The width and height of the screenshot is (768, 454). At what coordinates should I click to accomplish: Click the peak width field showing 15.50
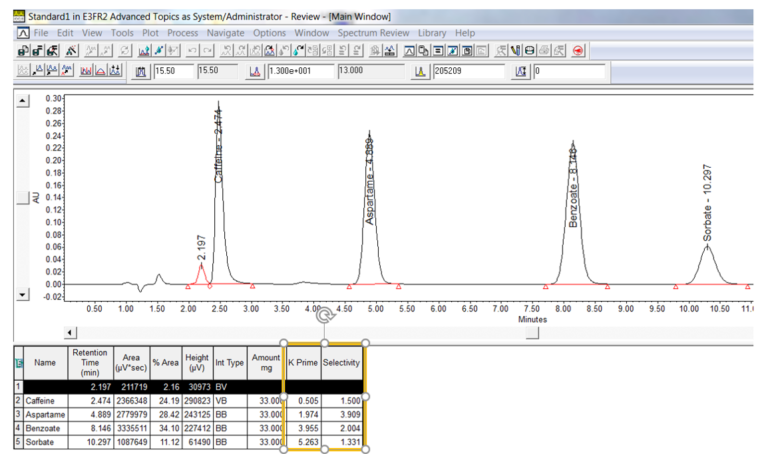tap(173, 72)
